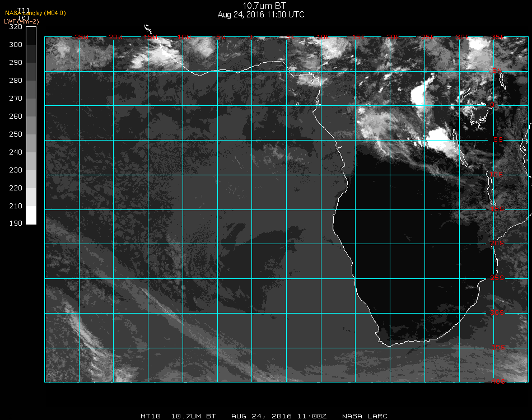Select the 10E longitude label
Screen dimensions: 532x420
(x=323, y=37)
